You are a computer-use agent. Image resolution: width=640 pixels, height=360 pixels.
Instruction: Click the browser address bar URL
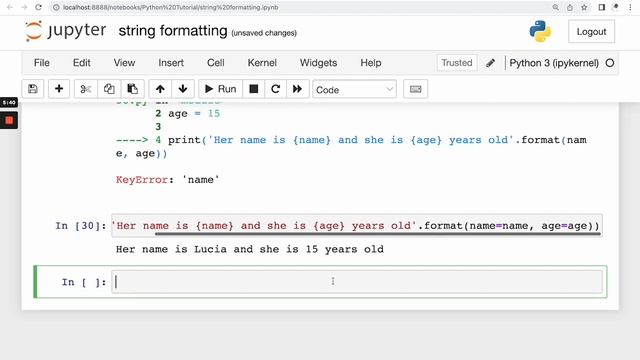click(x=171, y=7)
